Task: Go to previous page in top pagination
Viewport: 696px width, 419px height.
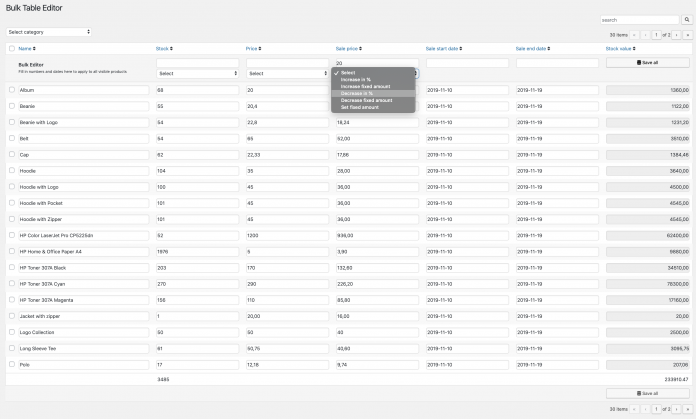Action: click(x=645, y=35)
